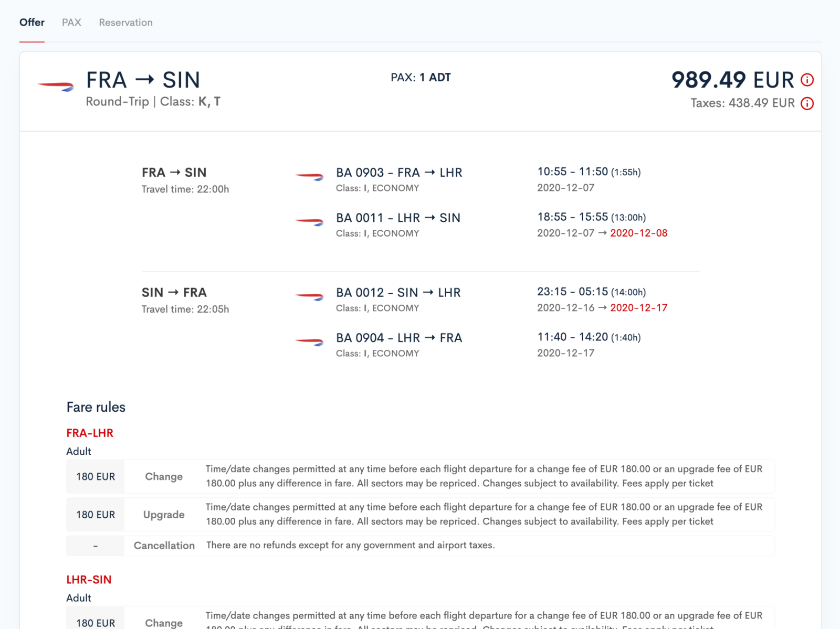Select flight text BA 0011 - LHR → SIN
The height and width of the screenshot is (629, 840).
(398, 218)
